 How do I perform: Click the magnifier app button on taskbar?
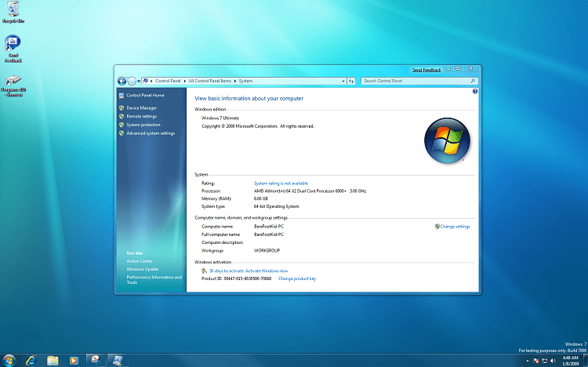pyautogui.click(x=96, y=360)
